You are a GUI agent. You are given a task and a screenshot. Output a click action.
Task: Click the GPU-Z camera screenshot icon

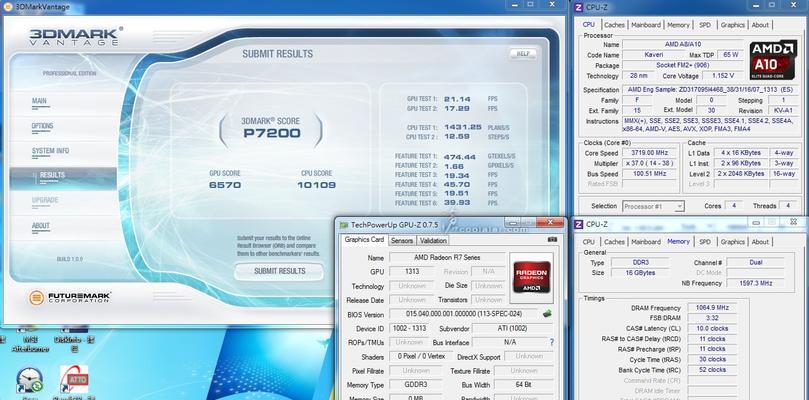[553, 240]
